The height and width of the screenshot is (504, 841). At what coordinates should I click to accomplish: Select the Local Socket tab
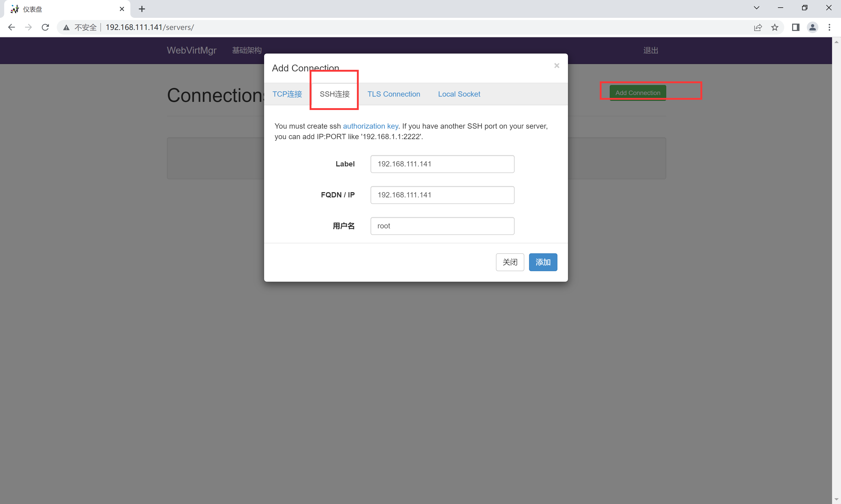[459, 94]
